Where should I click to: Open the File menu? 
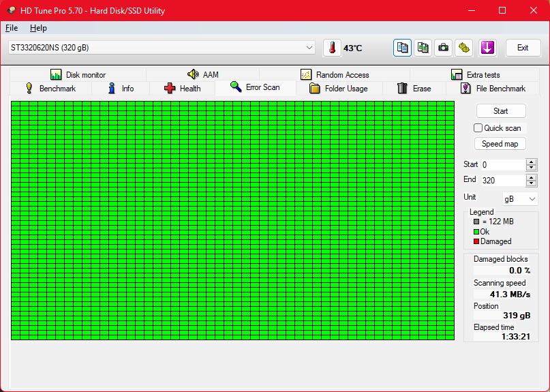click(12, 28)
